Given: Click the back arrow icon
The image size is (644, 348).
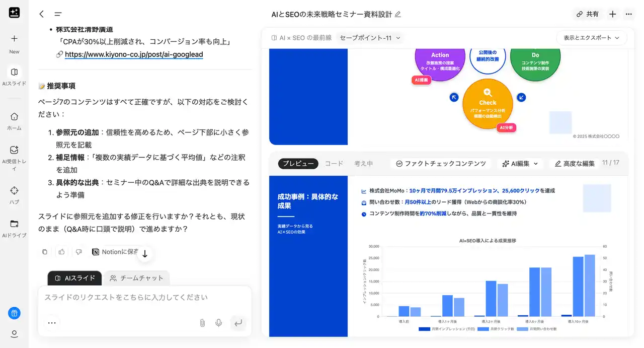Looking at the screenshot, I should tap(41, 14).
